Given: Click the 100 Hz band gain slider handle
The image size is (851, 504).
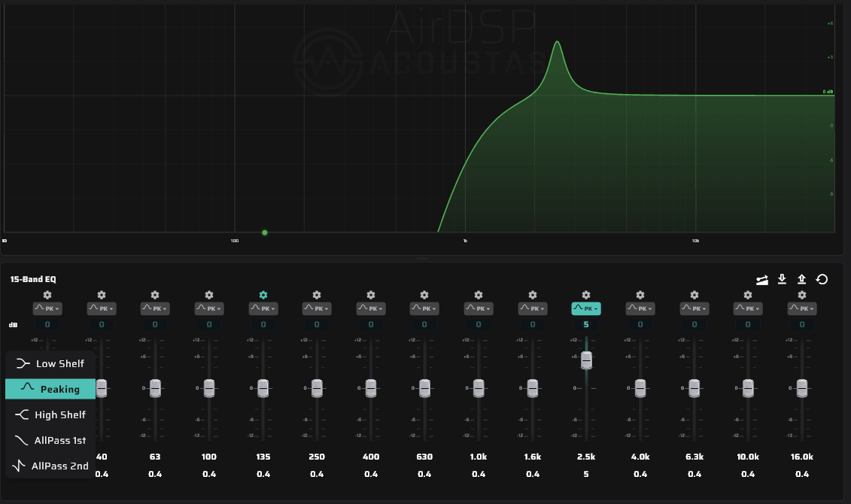Looking at the screenshot, I should pos(209,388).
